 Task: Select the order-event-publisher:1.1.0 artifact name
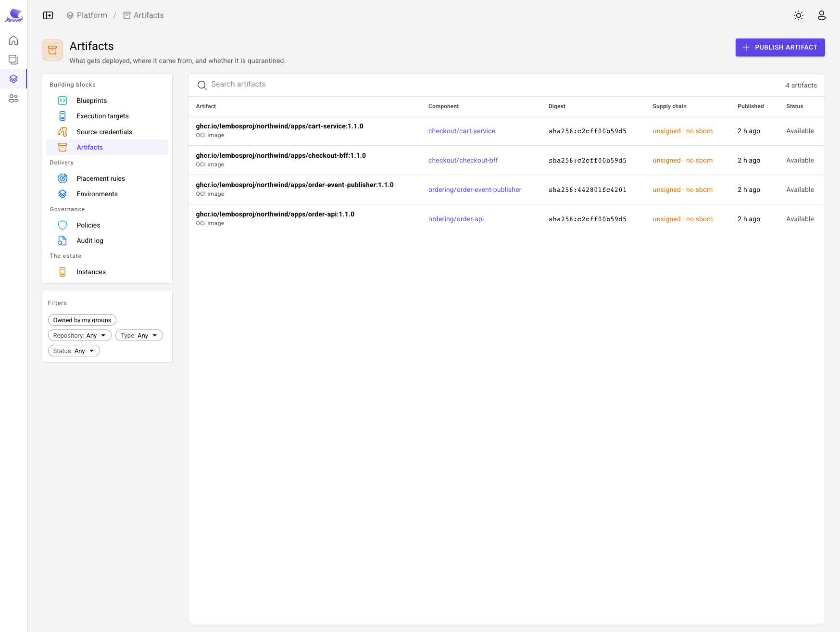tap(295, 185)
